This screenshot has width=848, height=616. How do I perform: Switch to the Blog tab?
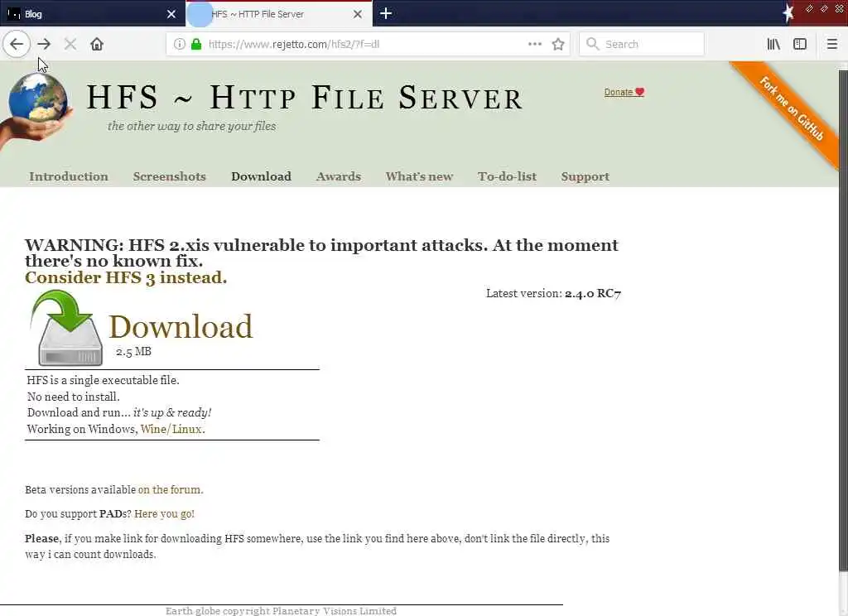coord(93,13)
